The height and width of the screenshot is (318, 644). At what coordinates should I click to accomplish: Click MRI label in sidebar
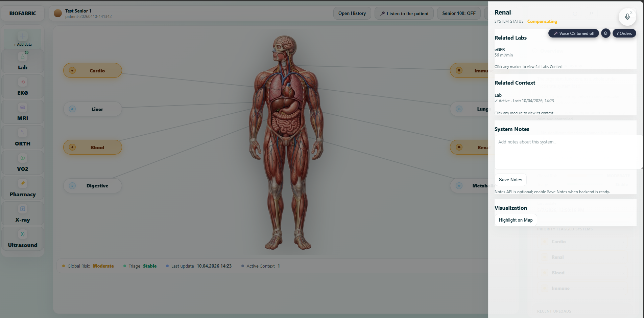pyautogui.click(x=23, y=118)
